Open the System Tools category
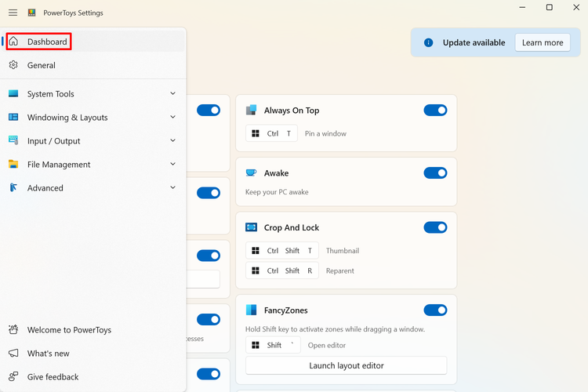This screenshot has width=588, height=392. tap(93, 93)
